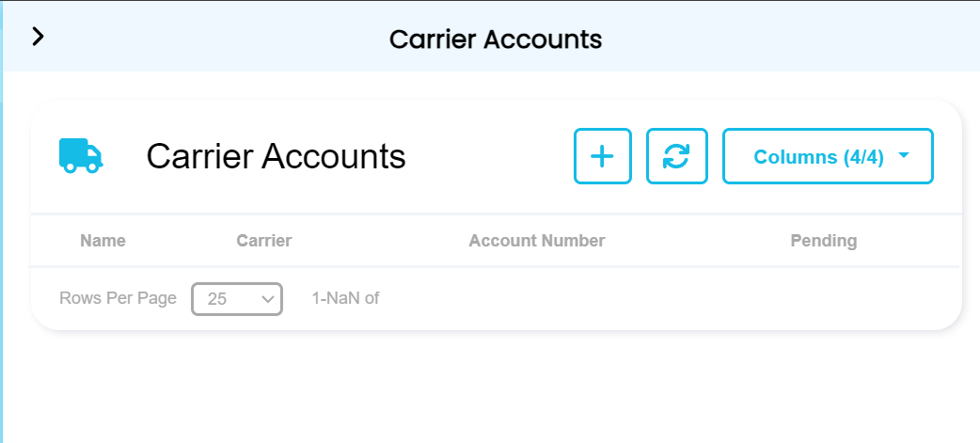Sort by the Carrier column header

click(264, 241)
